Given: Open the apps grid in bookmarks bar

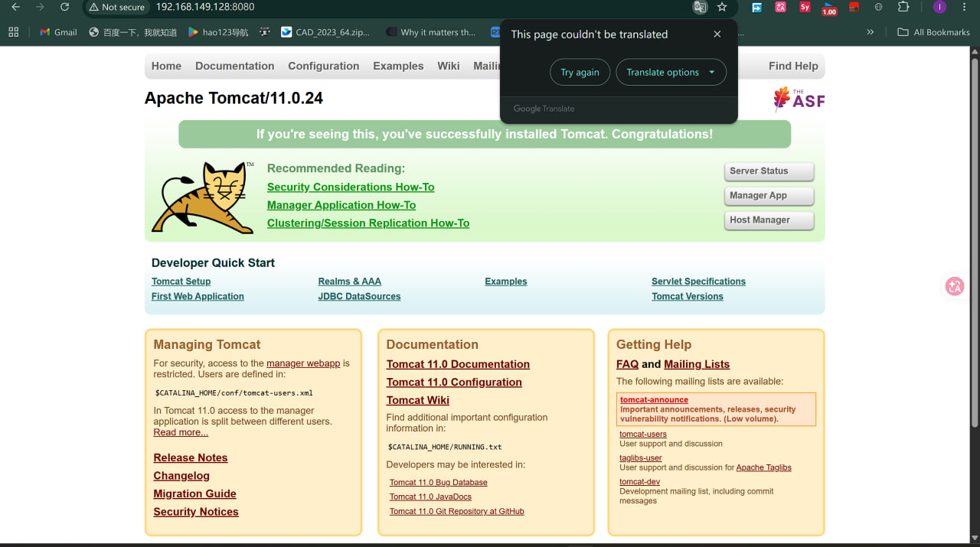Looking at the screenshot, I should pos(13,32).
